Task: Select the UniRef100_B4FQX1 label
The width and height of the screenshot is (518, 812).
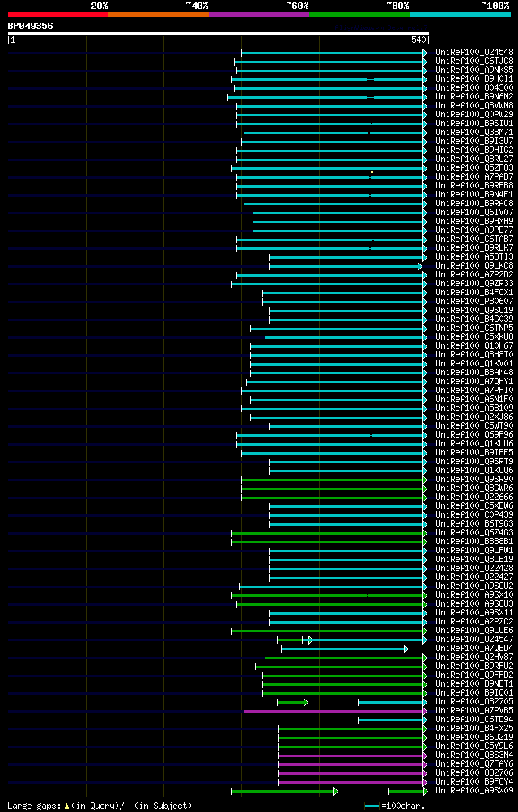Action: point(474,292)
